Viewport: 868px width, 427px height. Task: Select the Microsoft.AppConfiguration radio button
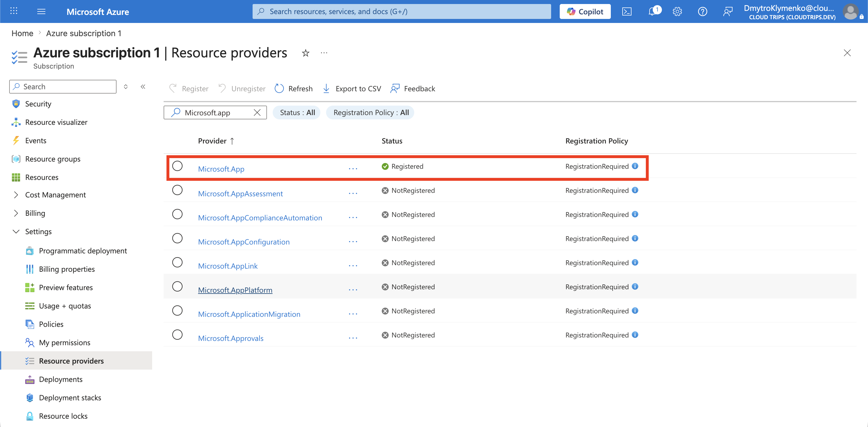(x=177, y=238)
